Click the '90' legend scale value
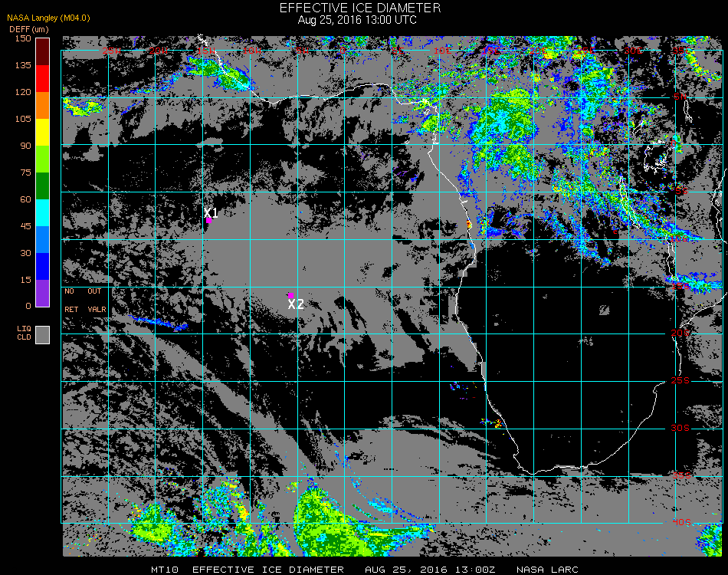Image resolution: width=728 pixels, height=575 pixels. tap(25, 146)
